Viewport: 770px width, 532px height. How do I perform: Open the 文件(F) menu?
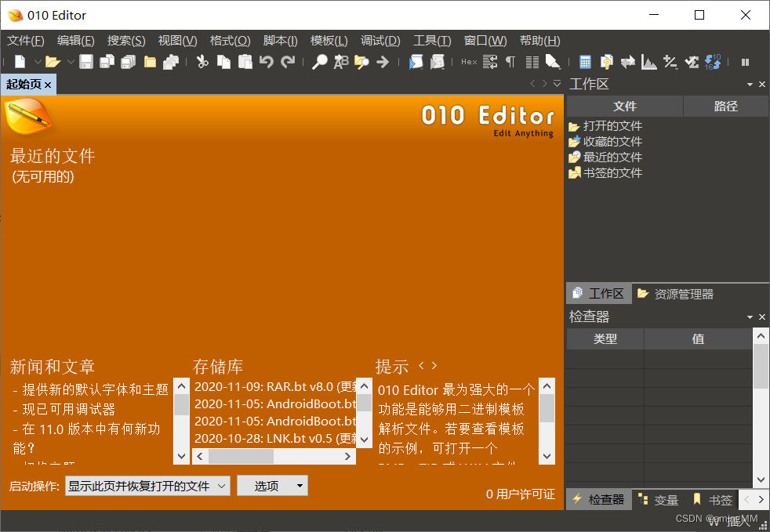click(26, 41)
